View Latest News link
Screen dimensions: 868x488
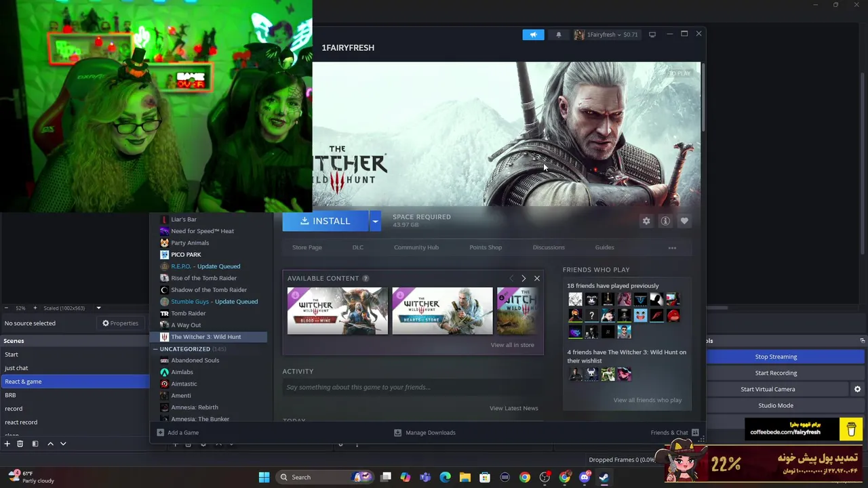click(x=513, y=408)
